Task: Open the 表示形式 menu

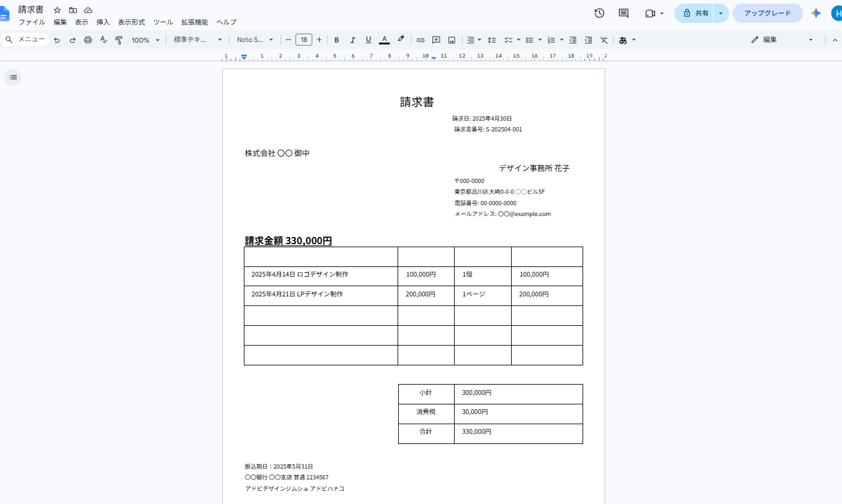Action: (132, 22)
